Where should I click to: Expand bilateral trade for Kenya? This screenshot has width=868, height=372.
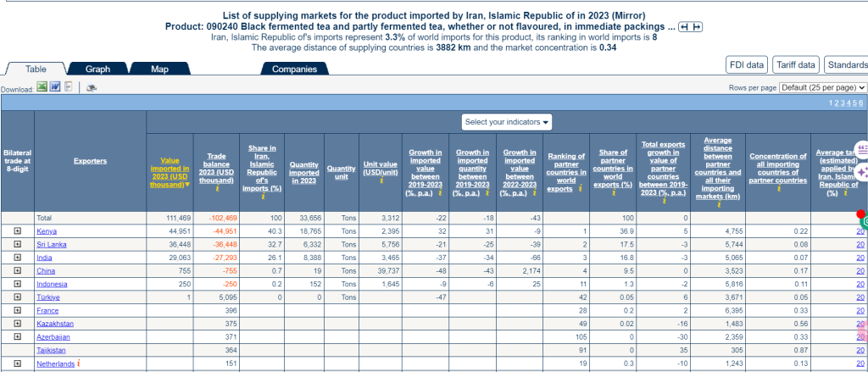pyautogui.click(x=18, y=230)
